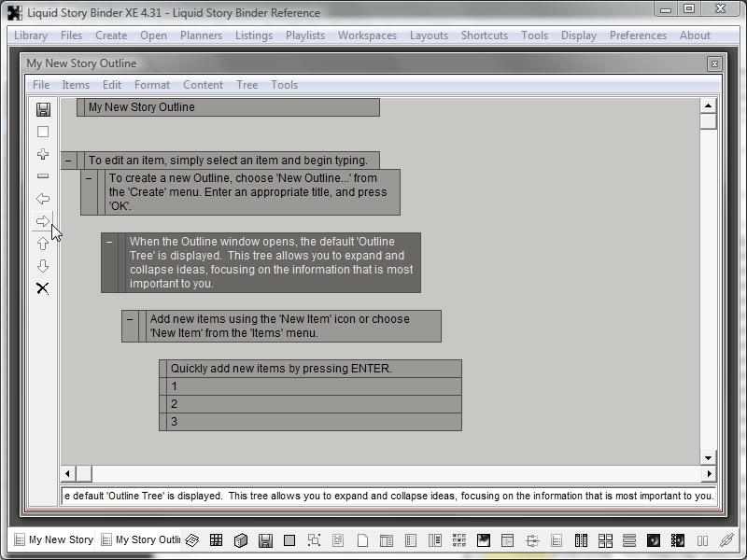
Task: Open the Planners menu
Action: click(201, 35)
